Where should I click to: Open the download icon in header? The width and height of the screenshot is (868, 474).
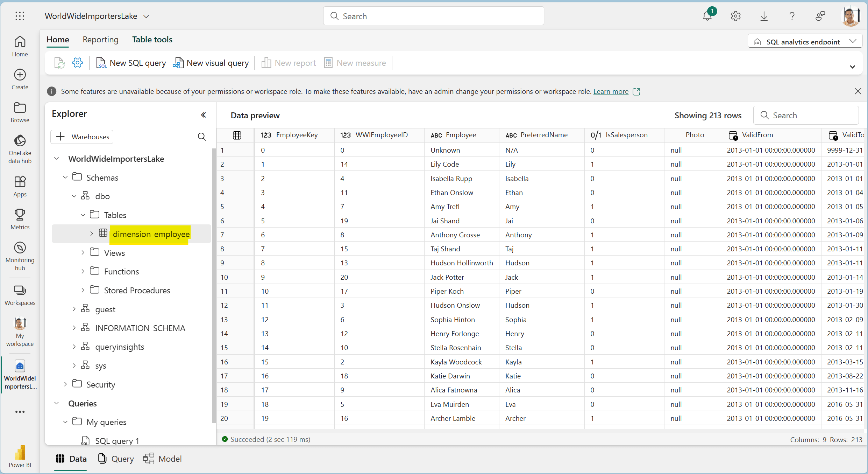[764, 16]
